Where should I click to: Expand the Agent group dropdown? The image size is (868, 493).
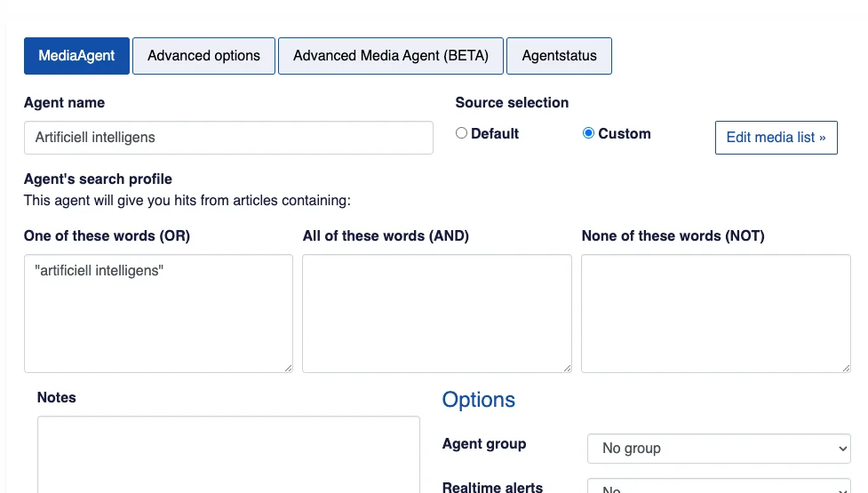[719, 449]
